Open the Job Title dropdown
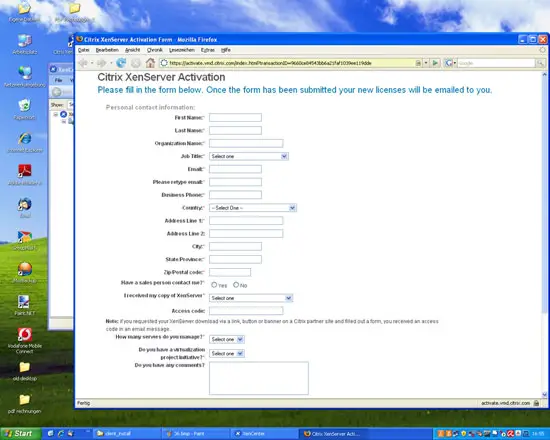Viewport: 550px width, 440px height. point(249,156)
